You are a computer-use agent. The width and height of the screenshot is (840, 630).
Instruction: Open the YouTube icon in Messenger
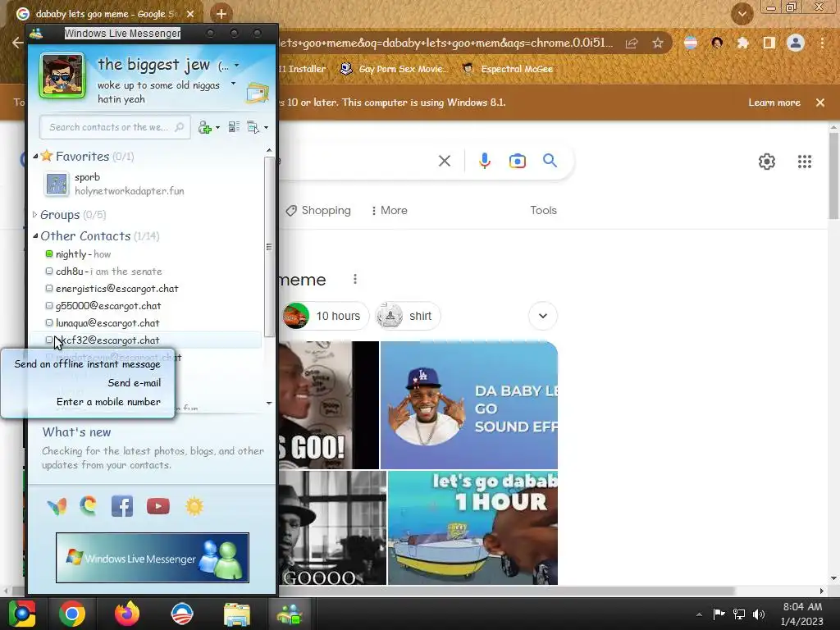pyautogui.click(x=158, y=506)
